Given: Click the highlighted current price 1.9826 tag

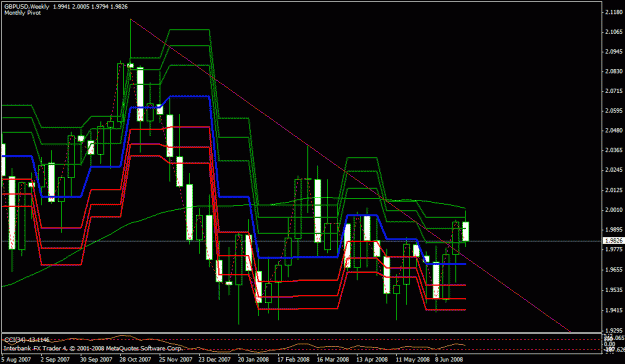Looking at the screenshot, I should (614, 241).
